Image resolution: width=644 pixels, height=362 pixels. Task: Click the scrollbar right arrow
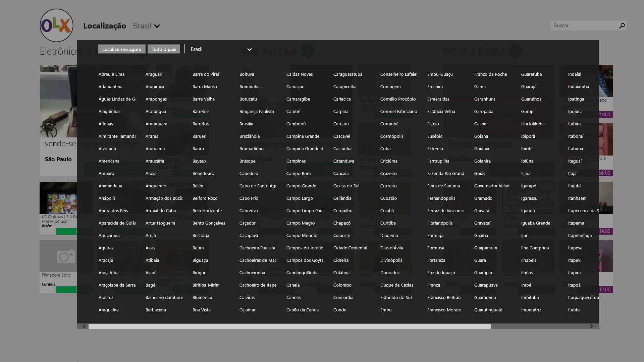[592, 326]
